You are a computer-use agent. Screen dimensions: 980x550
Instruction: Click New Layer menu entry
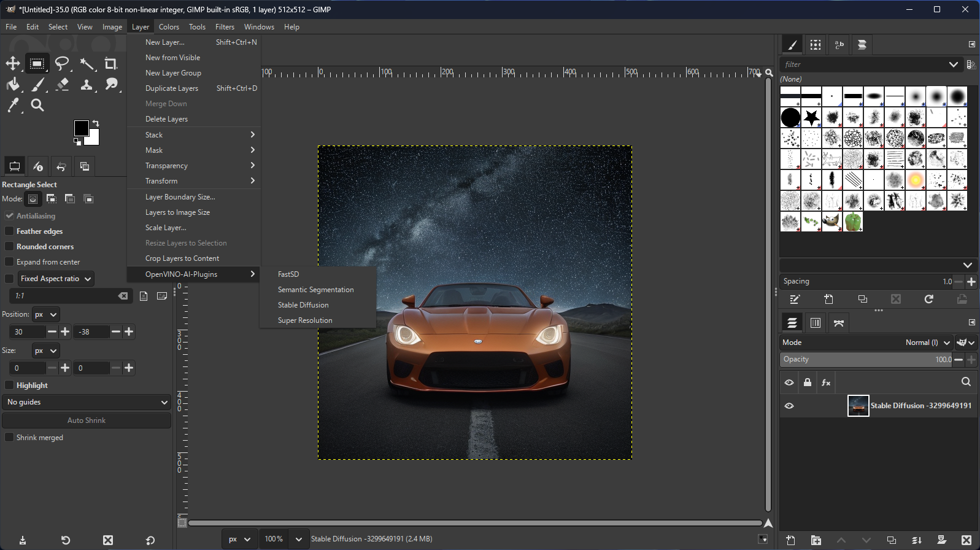(194, 42)
